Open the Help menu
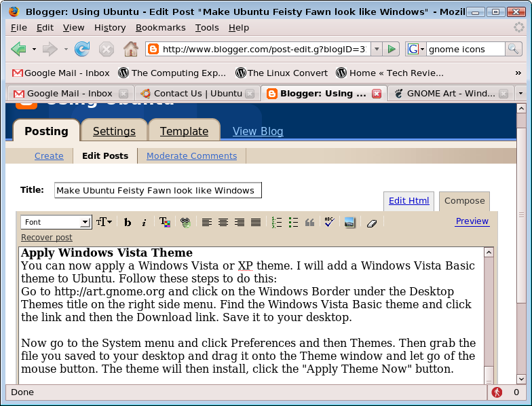This screenshot has width=532, height=406. coord(239,27)
